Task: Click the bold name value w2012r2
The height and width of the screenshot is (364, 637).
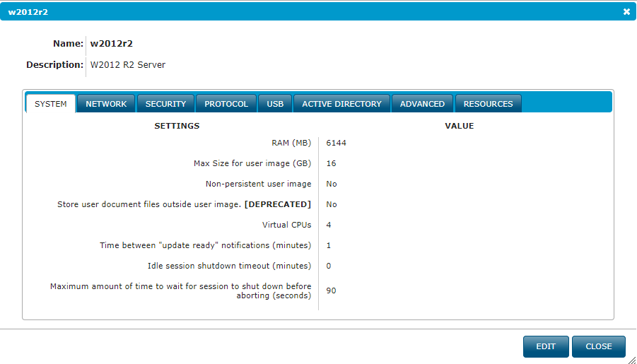Action: tap(111, 44)
